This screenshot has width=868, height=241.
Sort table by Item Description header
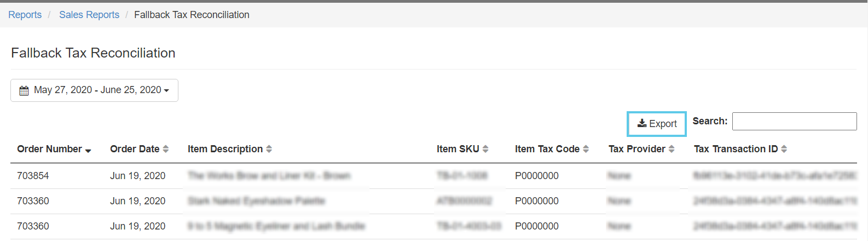click(x=225, y=149)
